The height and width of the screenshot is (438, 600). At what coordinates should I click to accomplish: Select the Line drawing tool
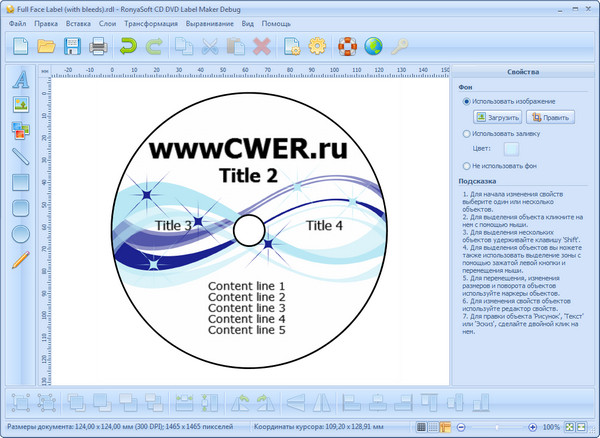[20, 156]
